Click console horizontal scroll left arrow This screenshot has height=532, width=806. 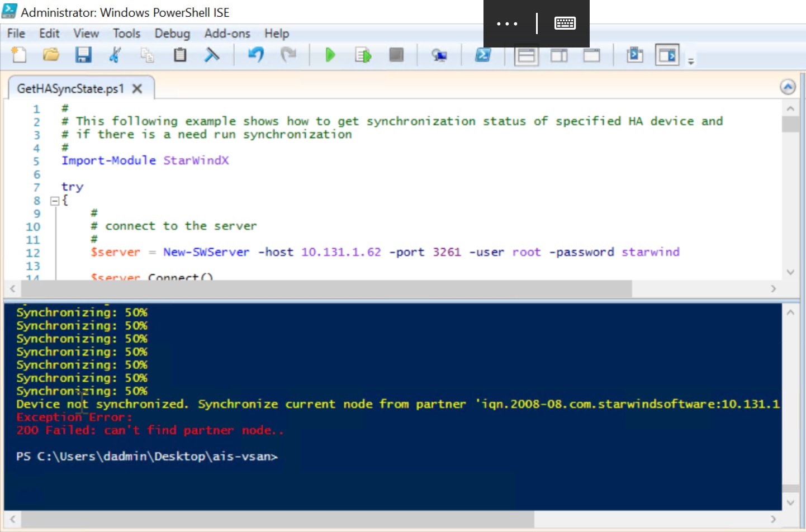(12, 519)
